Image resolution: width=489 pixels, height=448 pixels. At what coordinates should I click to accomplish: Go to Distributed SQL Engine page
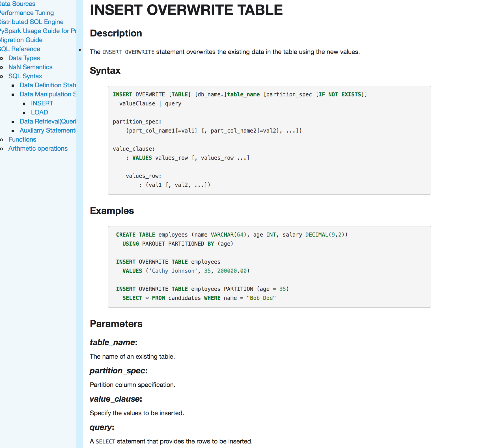[31, 22]
